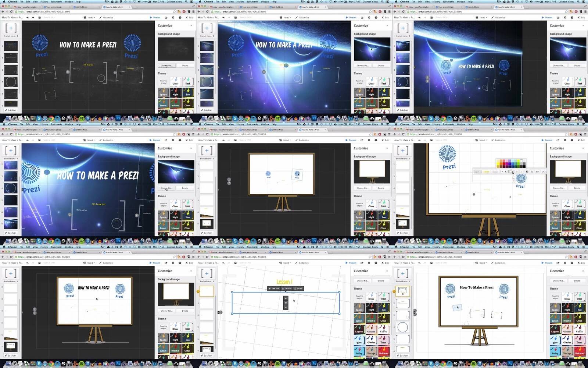Click the easel background preview in 17:52 Customize panel
The height and width of the screenshot is (368, 588).
(176, 294)
